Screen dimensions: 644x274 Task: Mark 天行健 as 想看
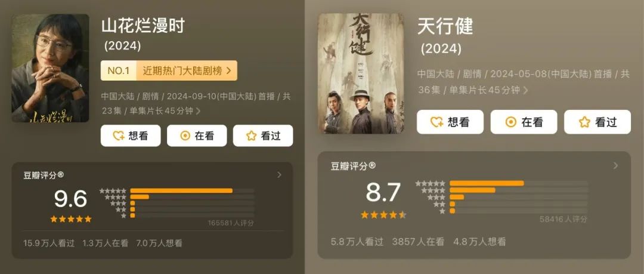click(x=450, y=122)
